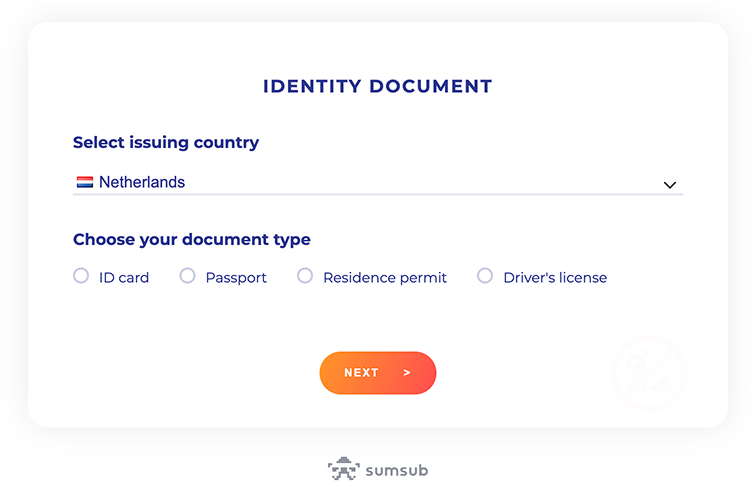This screenshot has width=756, height=492.
Task: Open the country selector showing Netherlands text
Action: (x=142, y=182)
